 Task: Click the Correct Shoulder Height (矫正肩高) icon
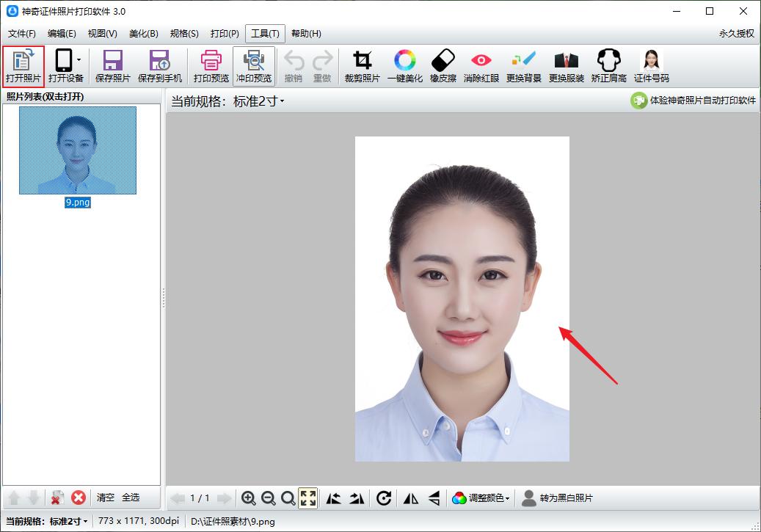click(x=609, y=66)
